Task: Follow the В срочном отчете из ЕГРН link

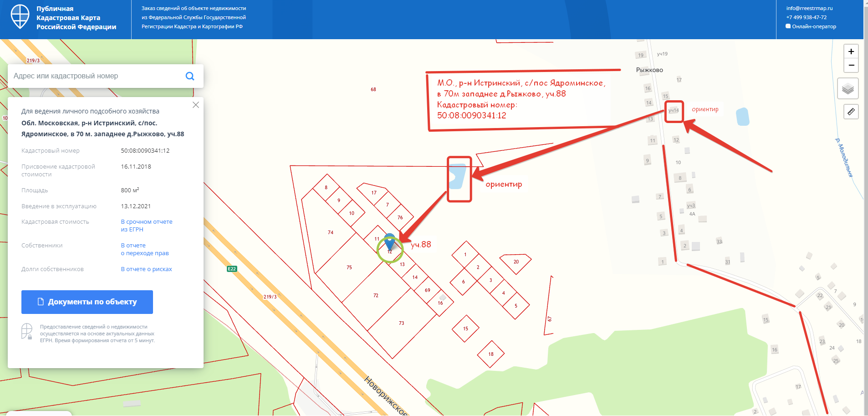Action: click(147, 226)
